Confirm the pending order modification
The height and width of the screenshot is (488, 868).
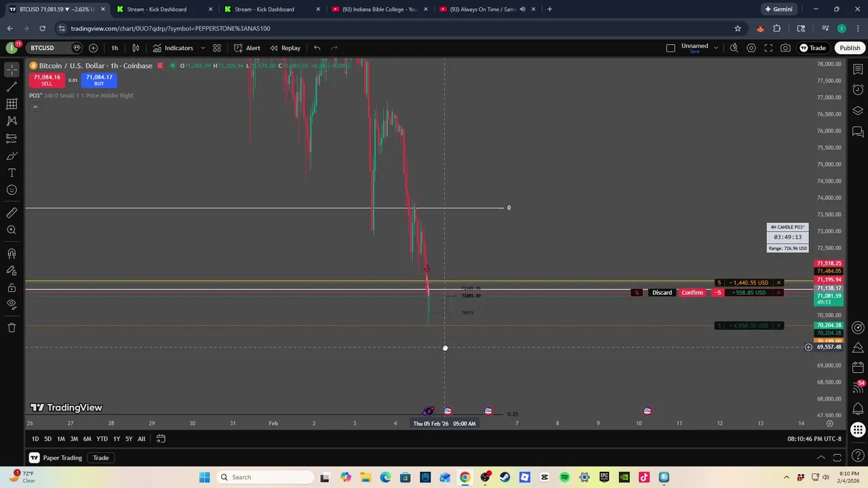pyautogui.click(x=692, y=293)
